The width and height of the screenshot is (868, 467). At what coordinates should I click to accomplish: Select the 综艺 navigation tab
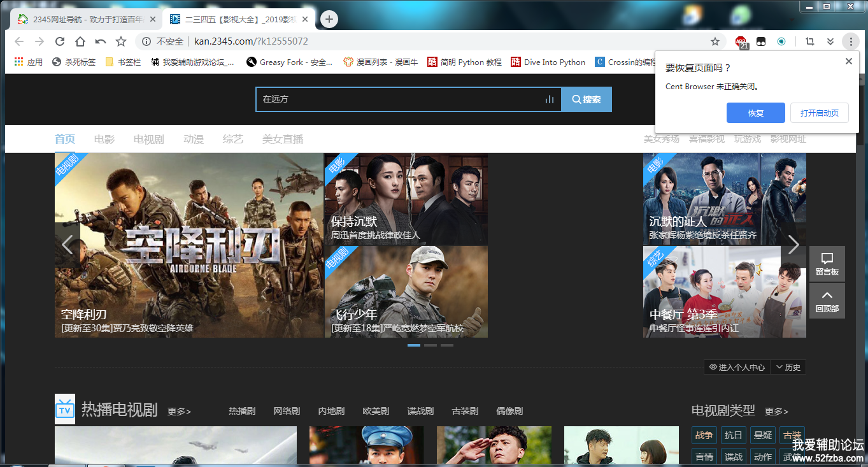pos(233,139)
